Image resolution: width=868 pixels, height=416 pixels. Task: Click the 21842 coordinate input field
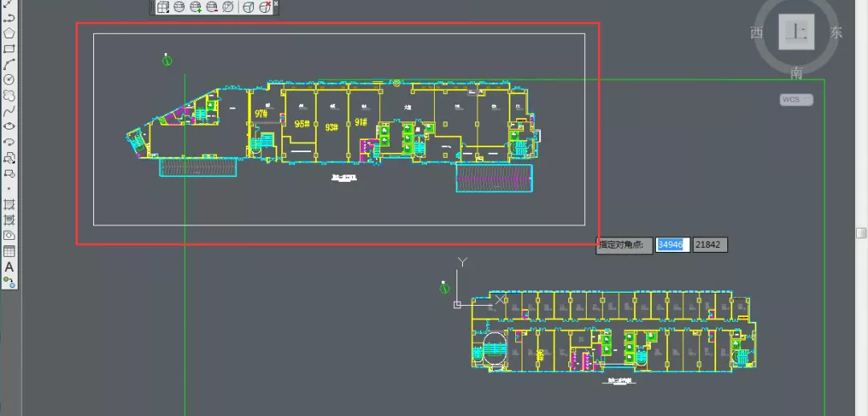[x=710, y=245]
